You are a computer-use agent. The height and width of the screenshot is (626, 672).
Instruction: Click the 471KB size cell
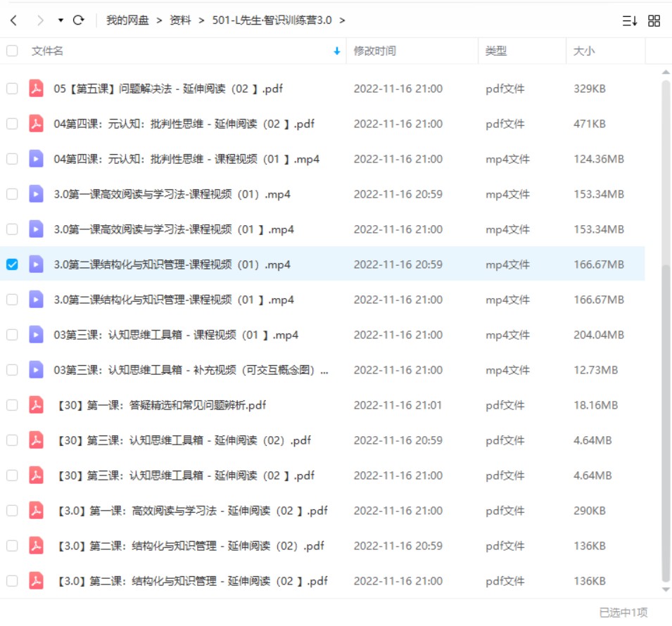(590, 124)
